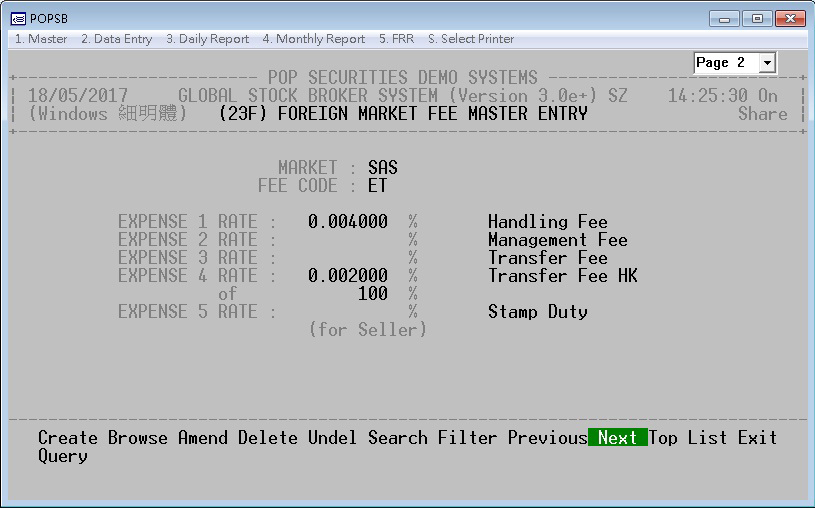
Task: Open the 5. FRR menu
Action: click(x=396, y=39)
